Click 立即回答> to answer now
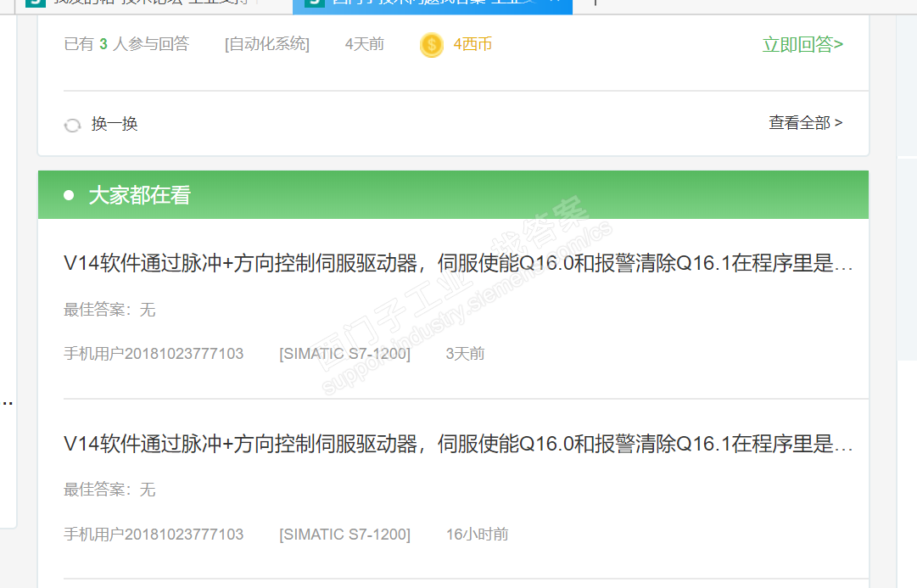The image size is (917, 588). click(x=802, y=44)
